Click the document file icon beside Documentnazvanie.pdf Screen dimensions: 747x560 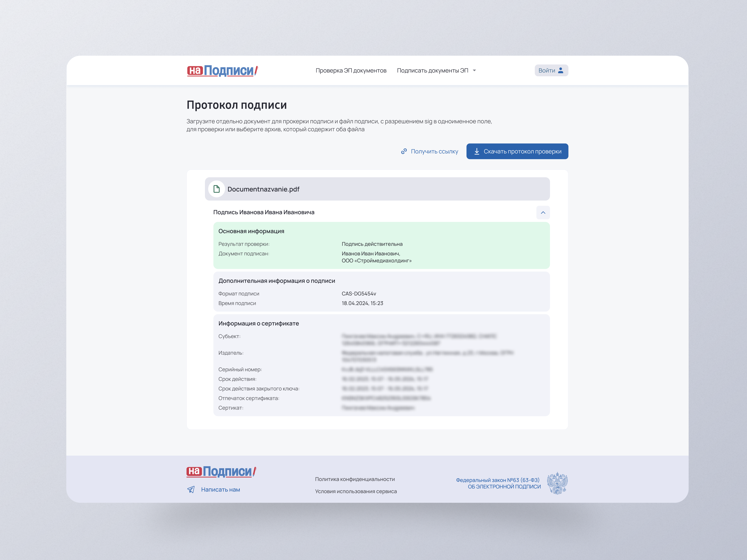point(216,189)
